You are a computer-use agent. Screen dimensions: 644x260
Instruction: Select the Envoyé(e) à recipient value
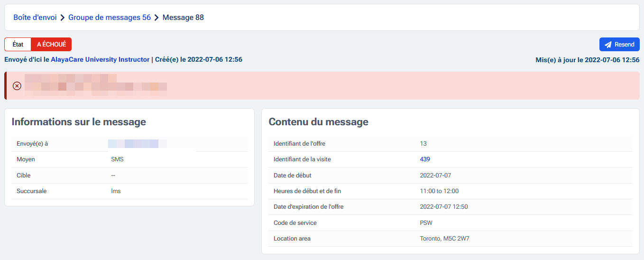(137, 143)
